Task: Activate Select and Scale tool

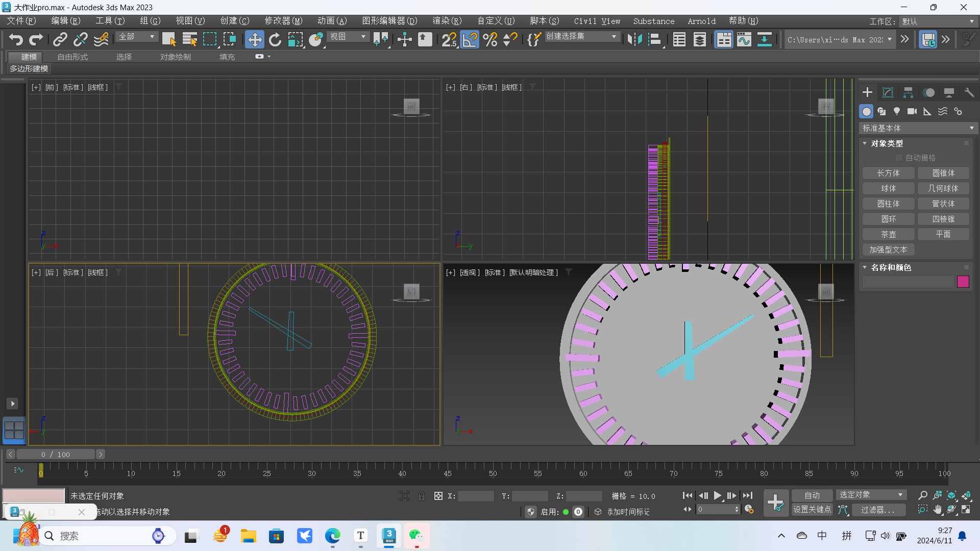Action: 295,39
